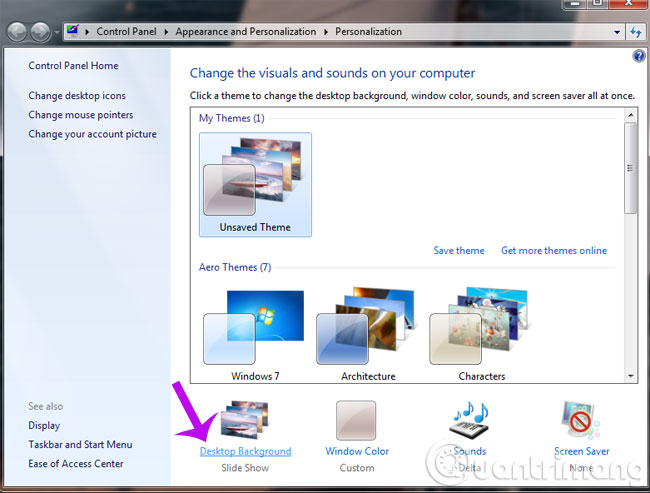Refresh the address bar view
The width and height of the screenshot is (650, 493).
pos(635,32)
